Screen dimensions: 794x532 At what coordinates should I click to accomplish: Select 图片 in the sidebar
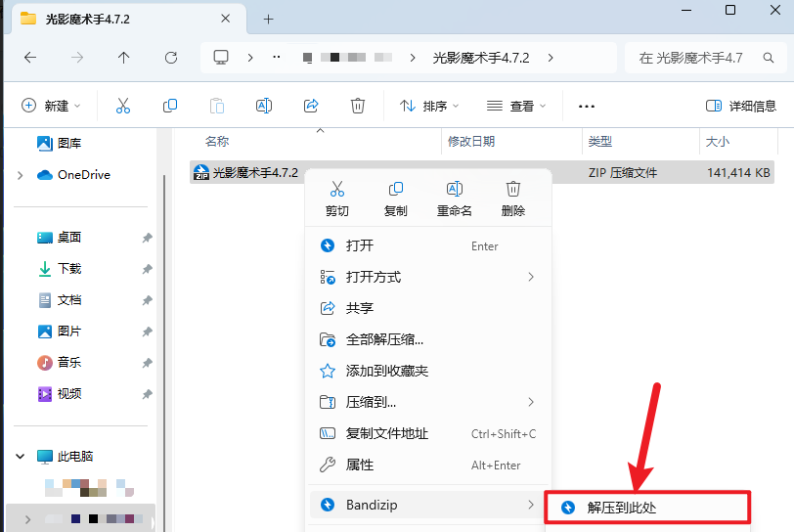68,332
